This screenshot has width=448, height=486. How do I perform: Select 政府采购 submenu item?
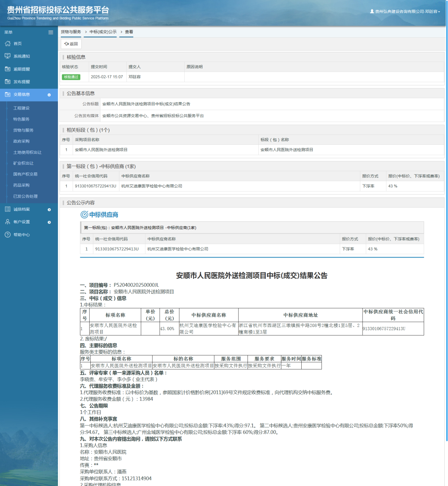(x=21, y=141)
